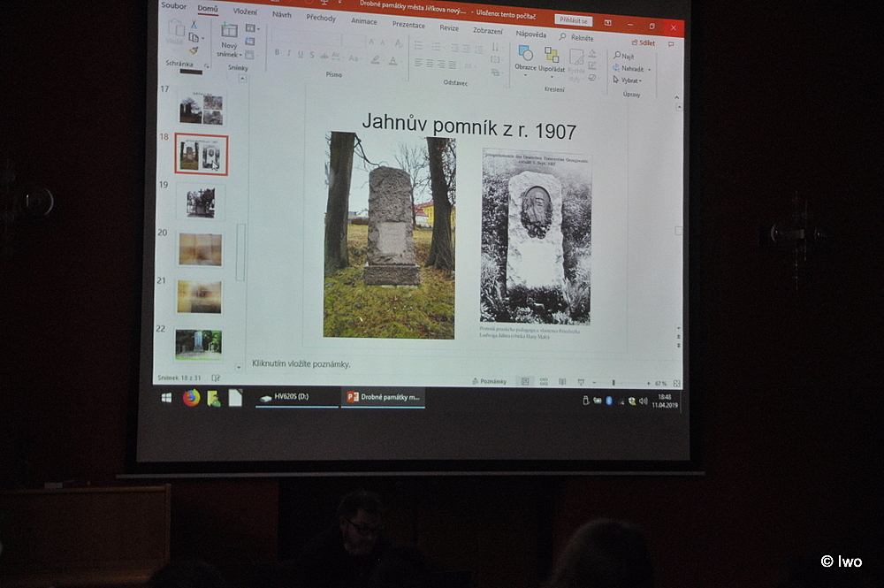The image size is (884, 588).
Task: Click the increase font size icon
Action: click(x=371, y=42)
